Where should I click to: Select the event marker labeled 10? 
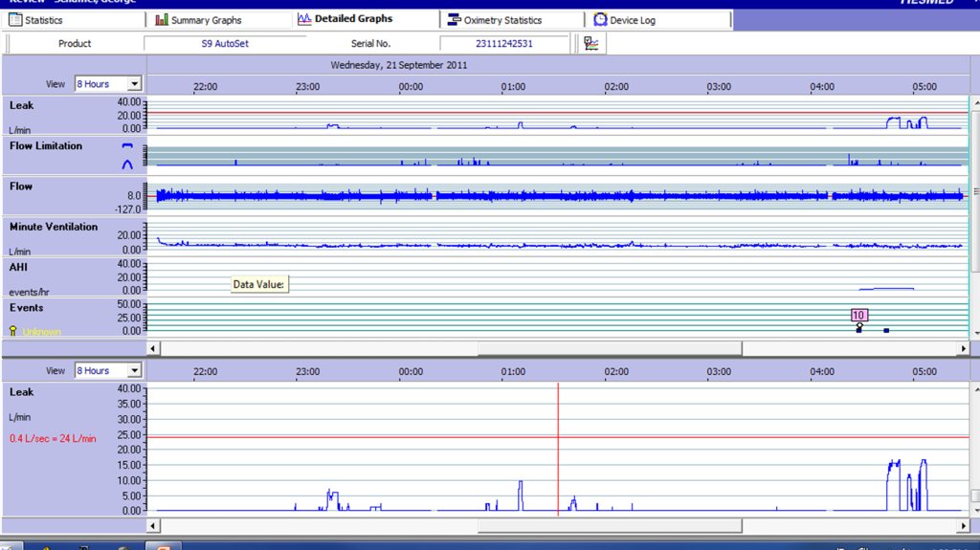[x=859, y=315]
